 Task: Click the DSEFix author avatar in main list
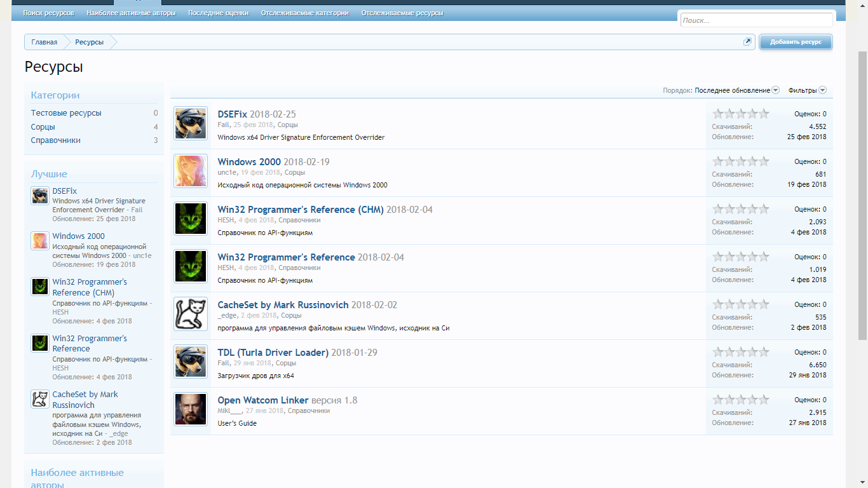(x=191, y=123)
